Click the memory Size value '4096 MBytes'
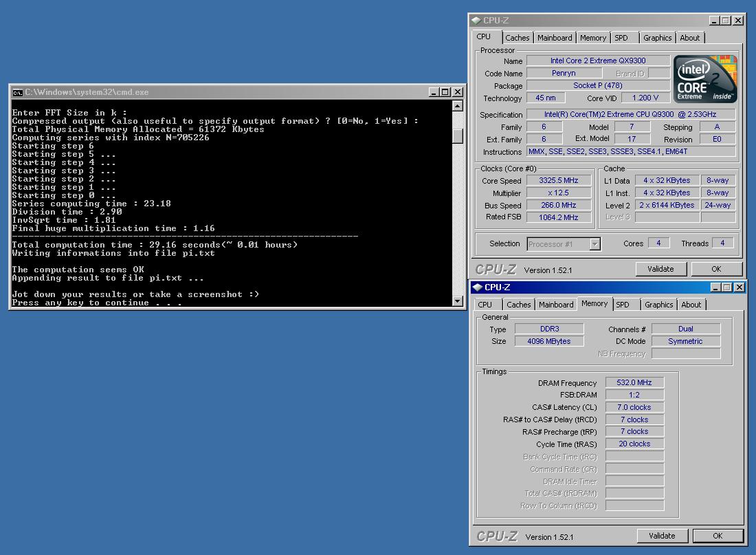This screenshot has height=555, width=756. 549,341
